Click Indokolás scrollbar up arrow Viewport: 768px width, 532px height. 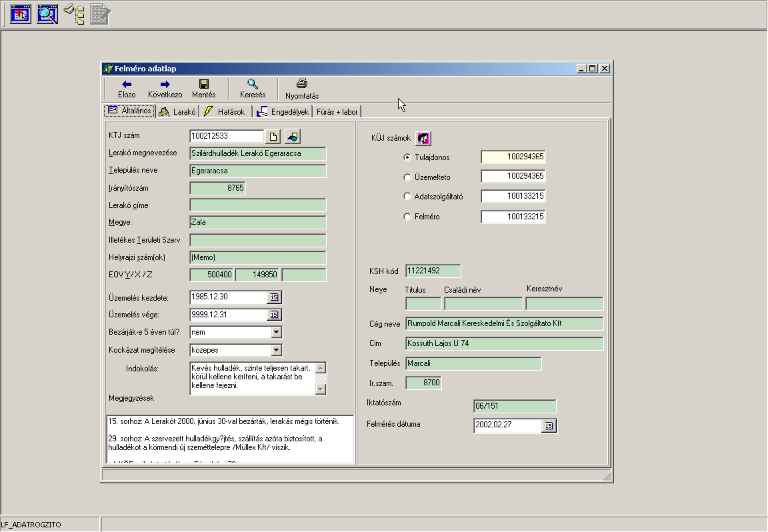[x=321, y=368]
